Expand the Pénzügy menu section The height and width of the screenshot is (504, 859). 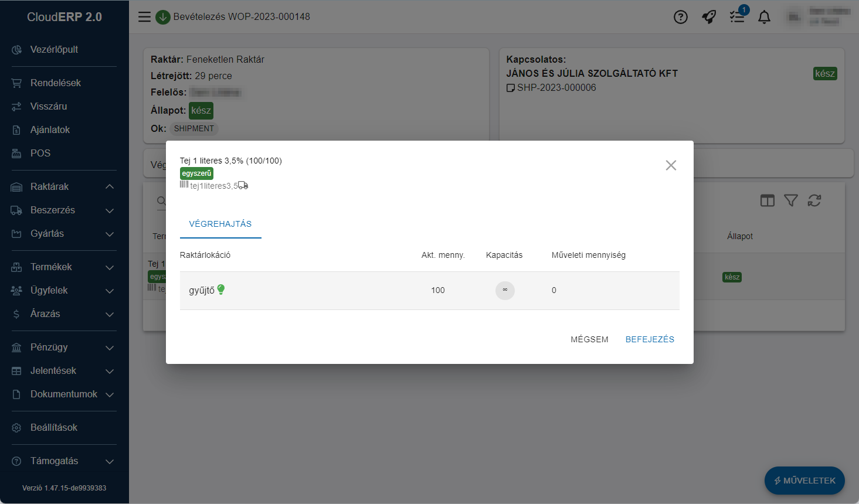point(109,348)
